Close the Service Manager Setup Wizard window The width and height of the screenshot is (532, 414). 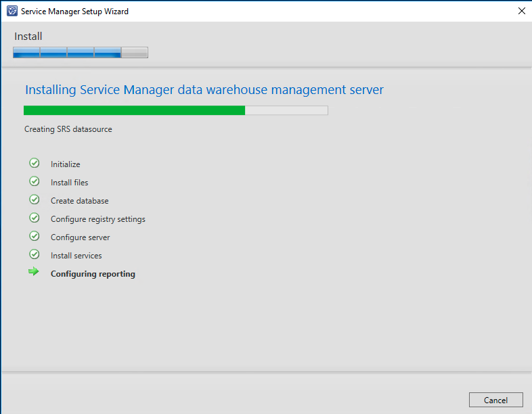(521, 11)
